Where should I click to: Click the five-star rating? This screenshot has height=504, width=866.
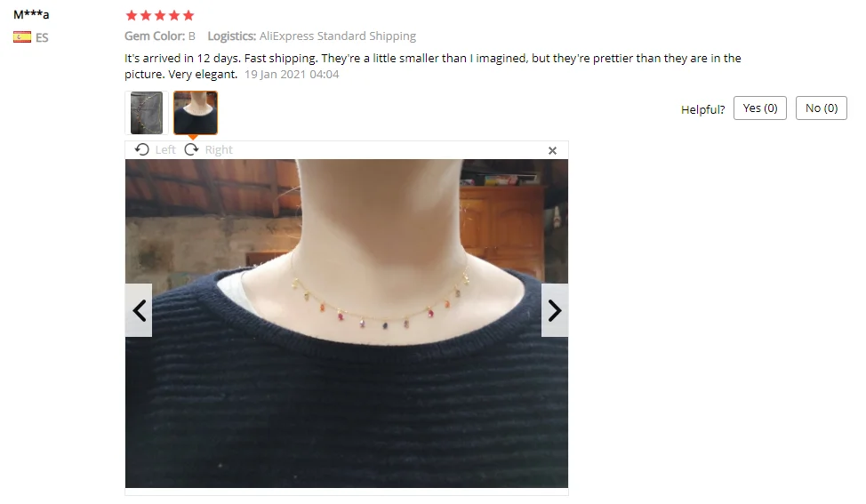click(160, 15)
